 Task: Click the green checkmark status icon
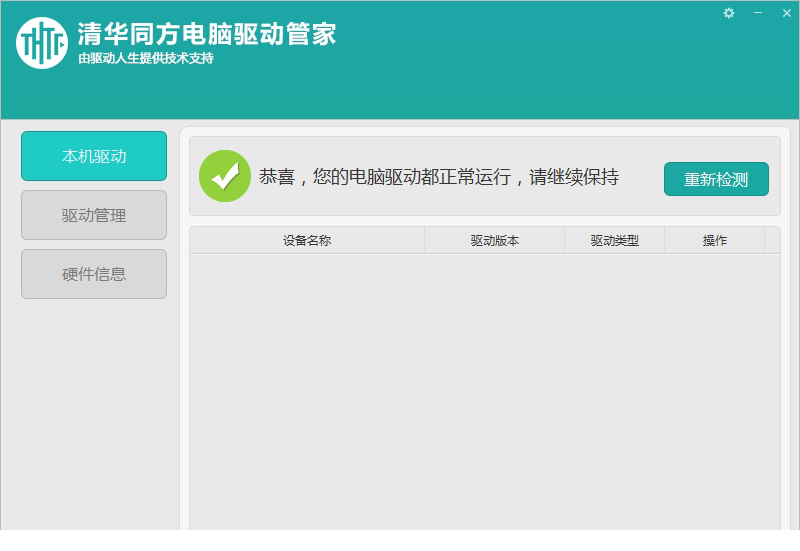pyautogui.click(x=224, y=176)
